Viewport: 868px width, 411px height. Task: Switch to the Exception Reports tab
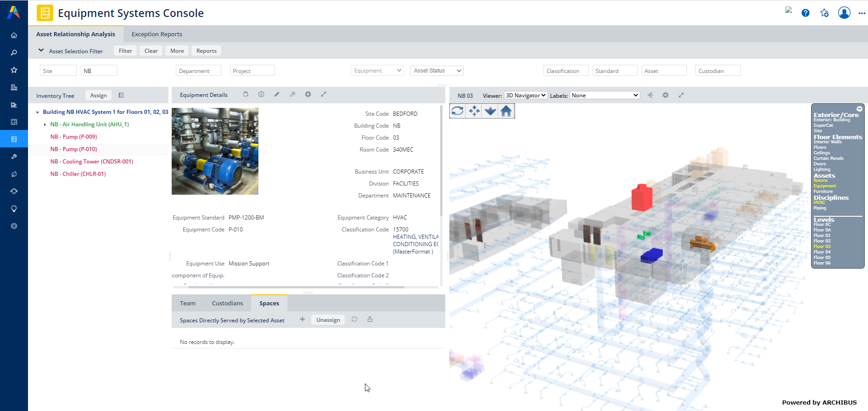coord(157,34)
